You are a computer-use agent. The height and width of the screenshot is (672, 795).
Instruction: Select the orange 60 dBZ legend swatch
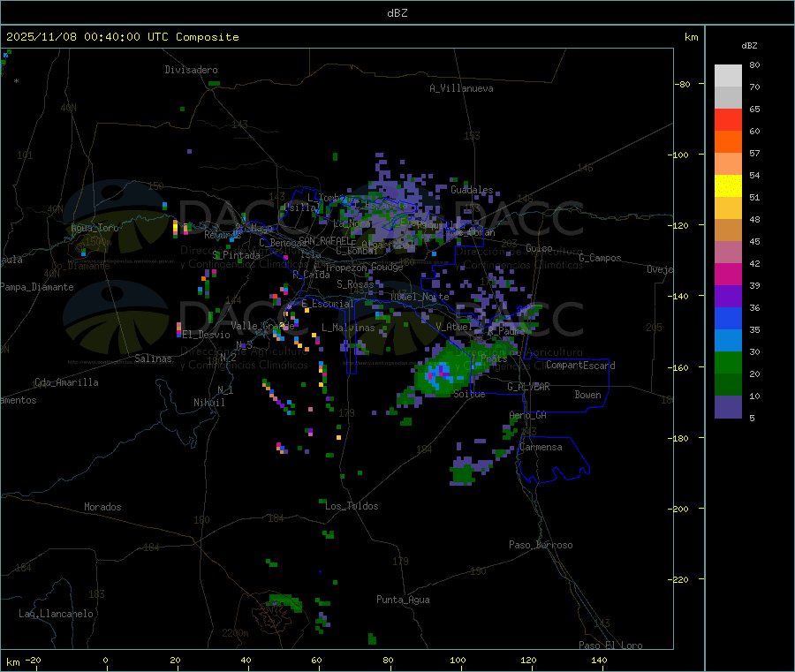(728, 142)
